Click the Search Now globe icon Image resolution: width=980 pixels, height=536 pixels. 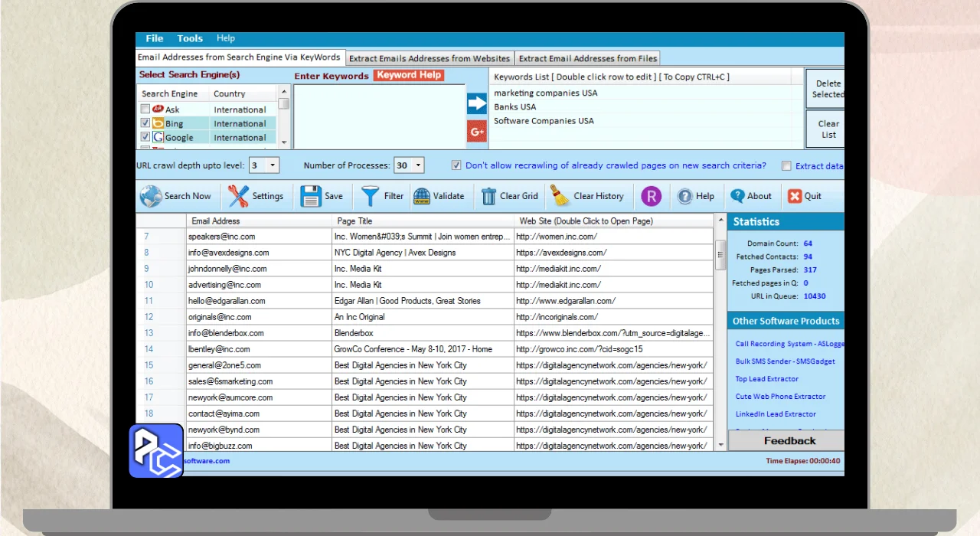pos(151,196)
